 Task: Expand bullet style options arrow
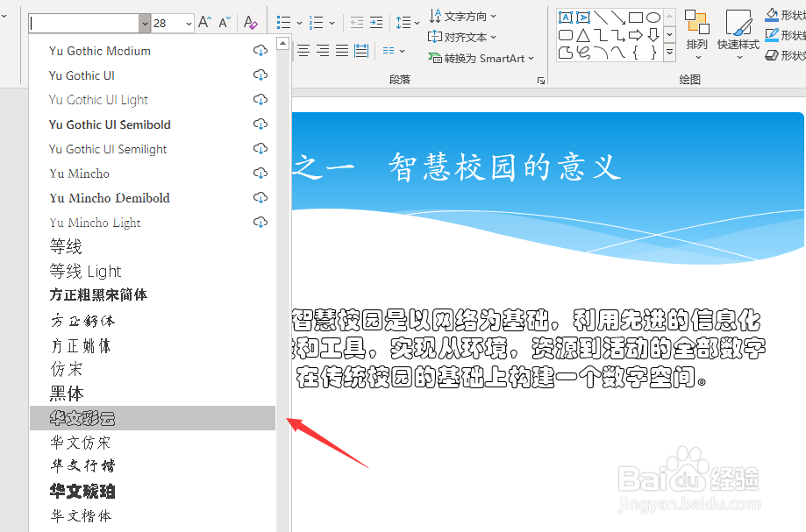click(x=299, y=23)
